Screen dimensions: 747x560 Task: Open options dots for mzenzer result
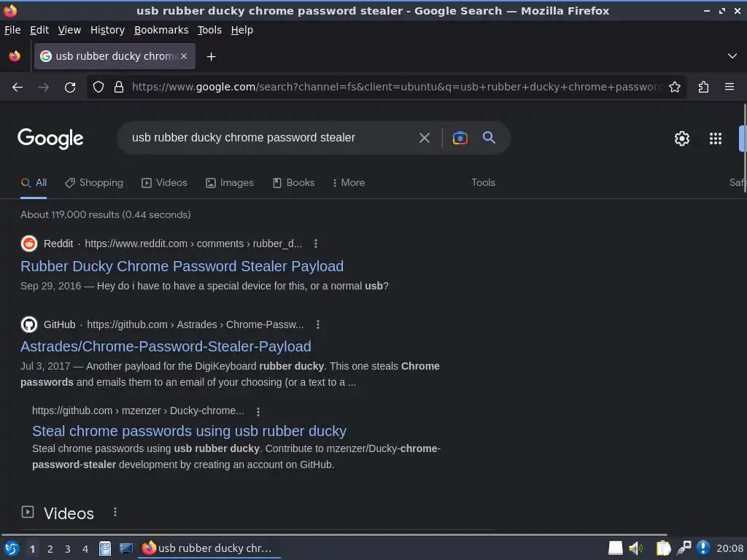[258, 411]
